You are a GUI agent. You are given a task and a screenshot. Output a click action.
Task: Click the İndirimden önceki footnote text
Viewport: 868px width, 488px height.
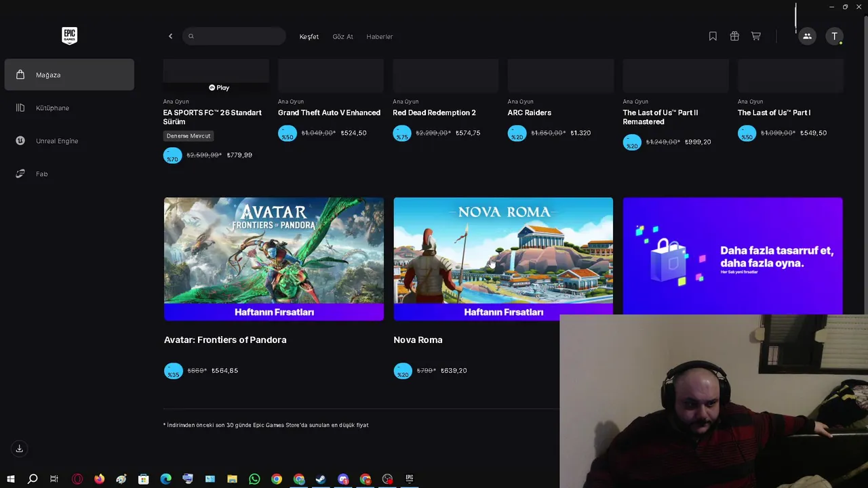[266, 425]
